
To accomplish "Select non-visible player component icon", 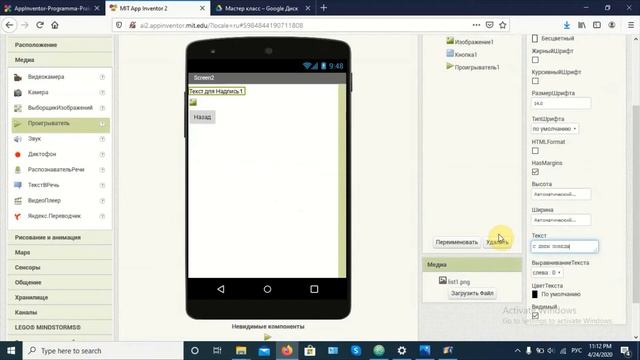I will coord(267,337).
